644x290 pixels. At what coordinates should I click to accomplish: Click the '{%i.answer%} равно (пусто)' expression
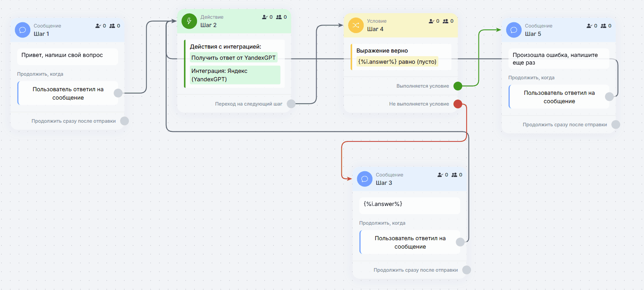coord(397,62)
